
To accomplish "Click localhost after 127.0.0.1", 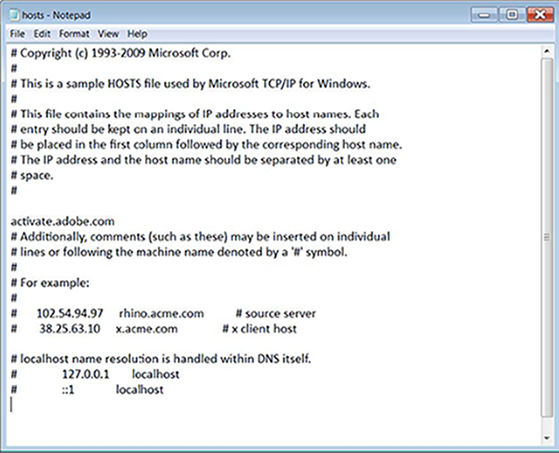I will [155, 374].
